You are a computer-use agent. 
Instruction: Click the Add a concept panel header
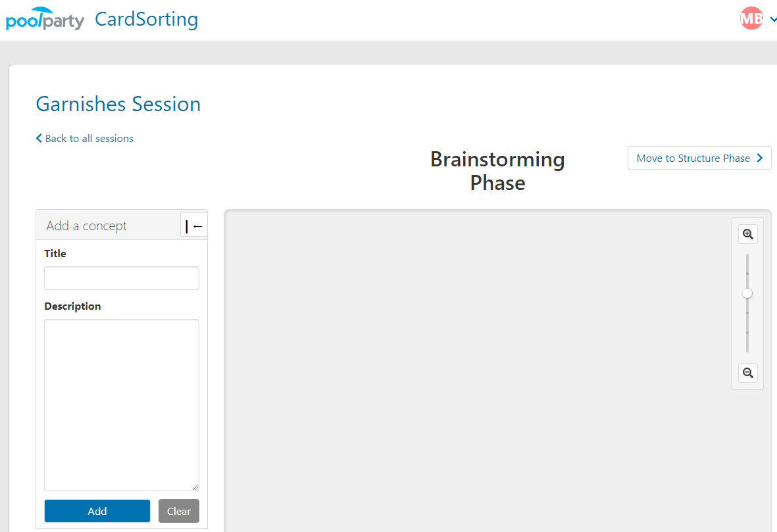coord(108,226)
